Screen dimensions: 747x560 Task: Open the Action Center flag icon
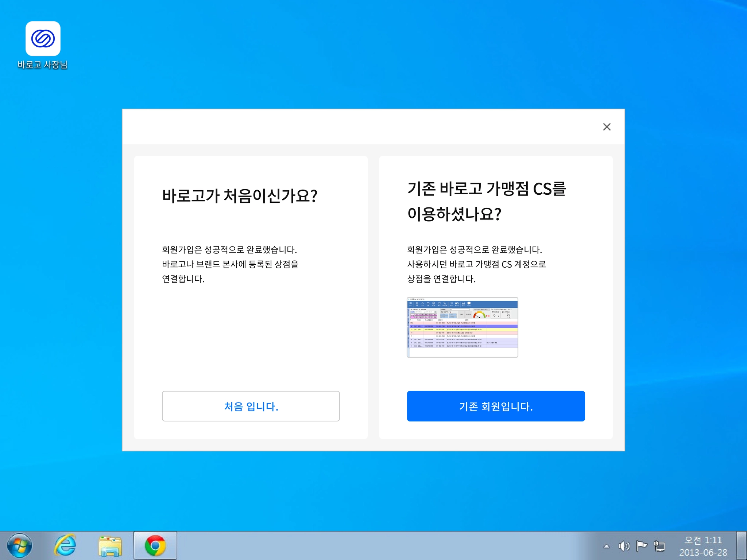point(641,546)
